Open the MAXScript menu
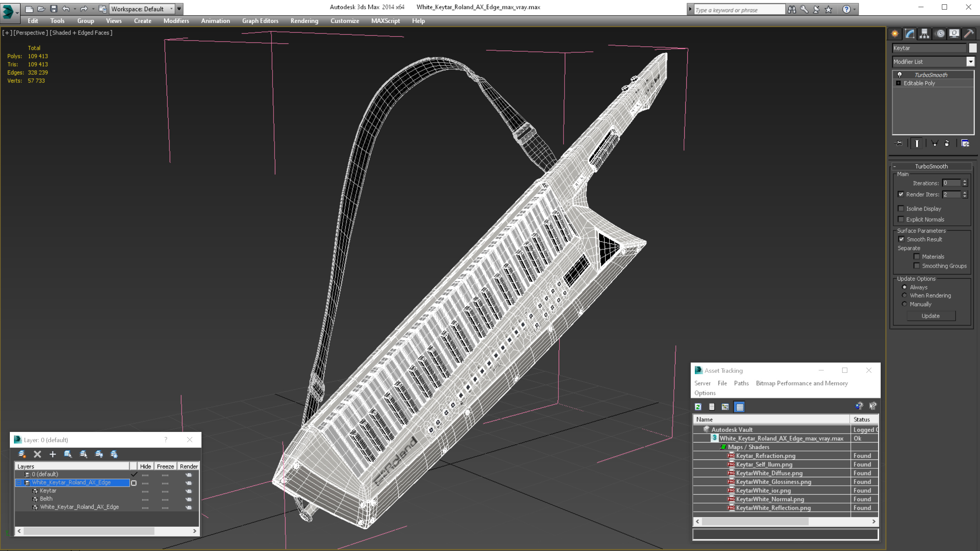 click(386, 21)
